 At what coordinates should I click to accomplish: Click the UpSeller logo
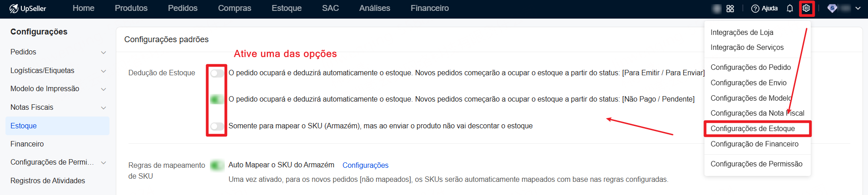click(28, 8)
